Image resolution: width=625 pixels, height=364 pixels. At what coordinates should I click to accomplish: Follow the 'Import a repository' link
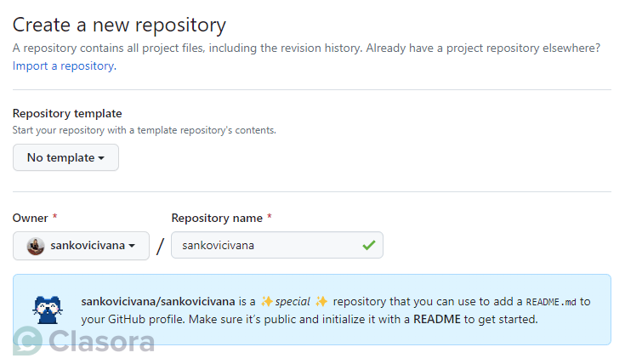coord(63,65)
